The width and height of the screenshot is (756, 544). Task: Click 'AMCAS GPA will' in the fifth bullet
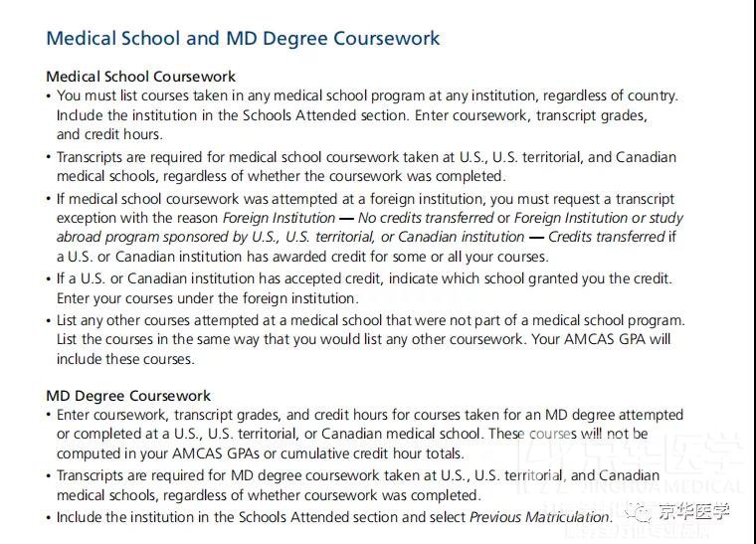click(617, 339)
